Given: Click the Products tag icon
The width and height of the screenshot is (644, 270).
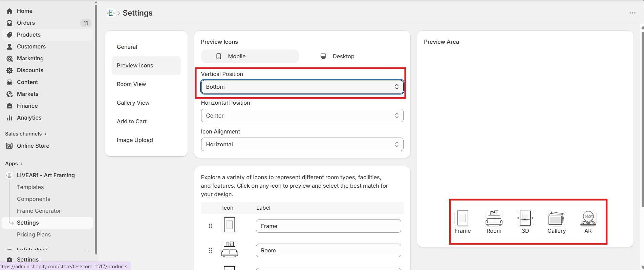Looking at the screenshot, I should (9, 35).
